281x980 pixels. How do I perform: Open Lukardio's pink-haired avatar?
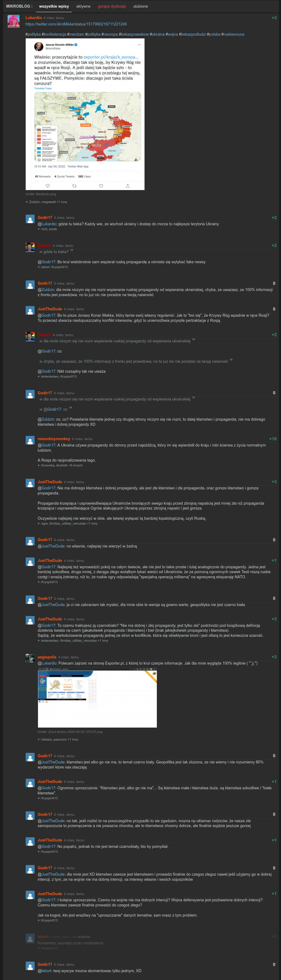13,21
